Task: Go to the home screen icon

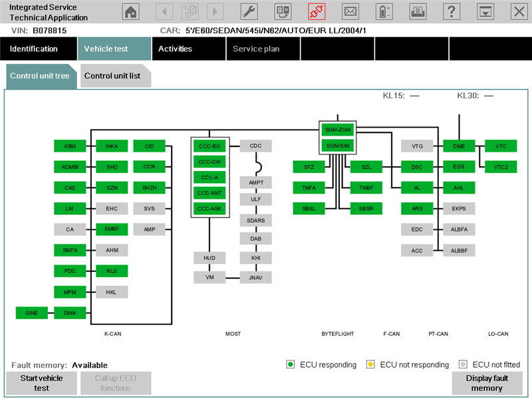Action: point(130,12)
